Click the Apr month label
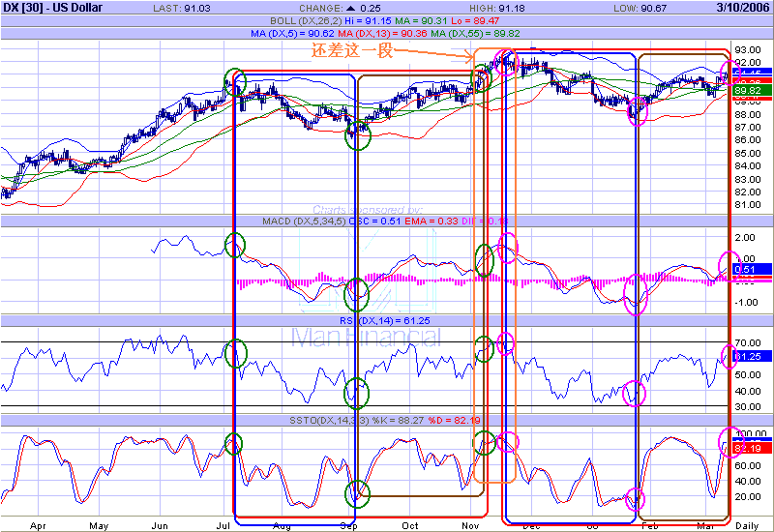Screen dimensions: 774x532 (38, 526)
